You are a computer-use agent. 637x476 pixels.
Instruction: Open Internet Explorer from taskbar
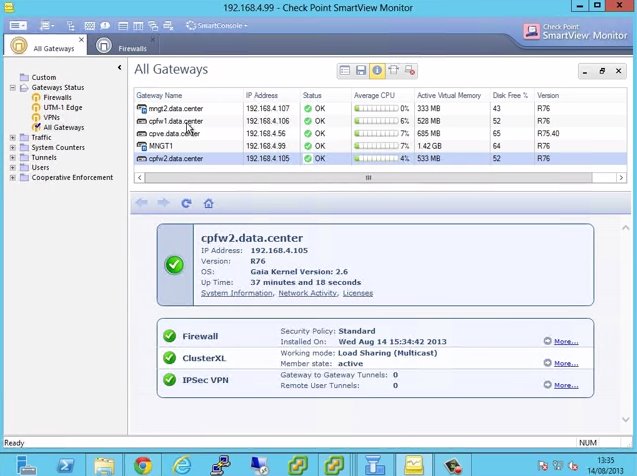coord(182,465)
